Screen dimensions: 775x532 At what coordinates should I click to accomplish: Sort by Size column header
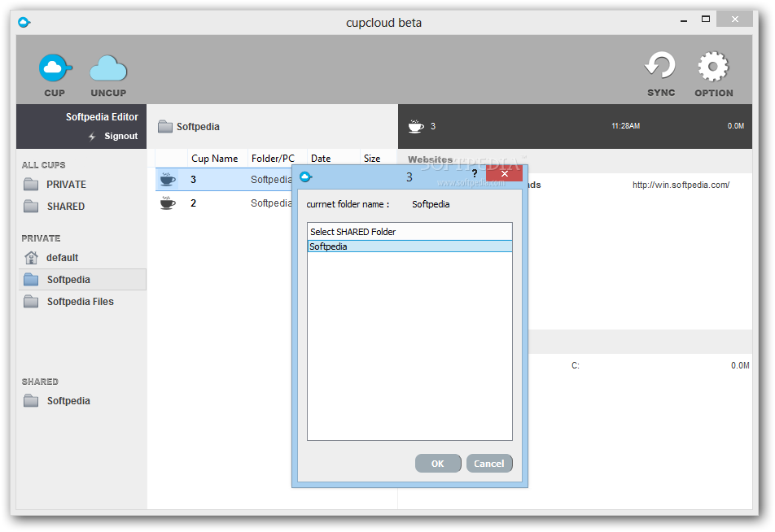click(x=372, y=159)
